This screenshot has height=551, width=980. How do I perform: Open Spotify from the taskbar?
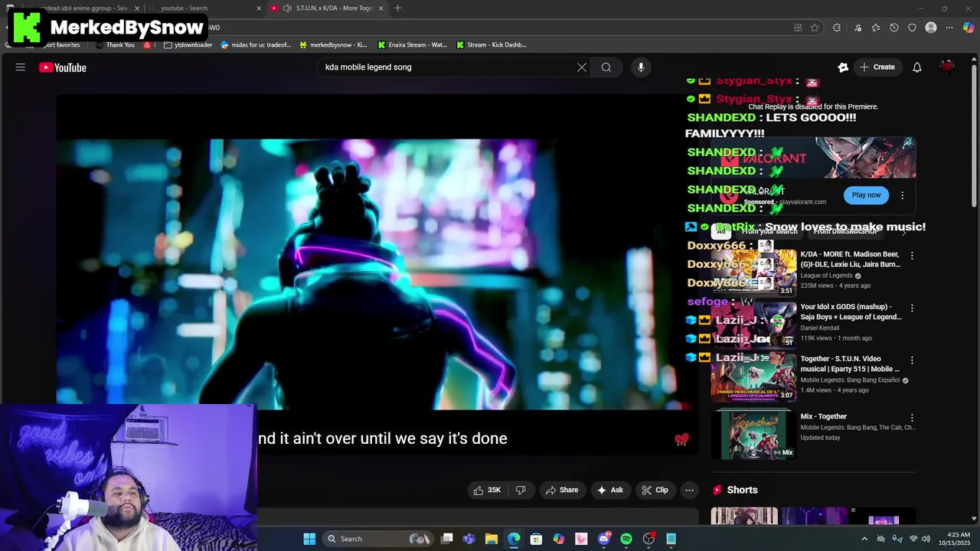(626, 539)
